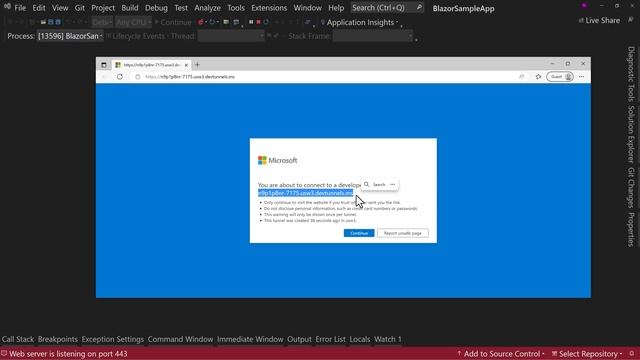Click the more options dots in selection popup
640x360 pixels.
click(x=393, y=184)
